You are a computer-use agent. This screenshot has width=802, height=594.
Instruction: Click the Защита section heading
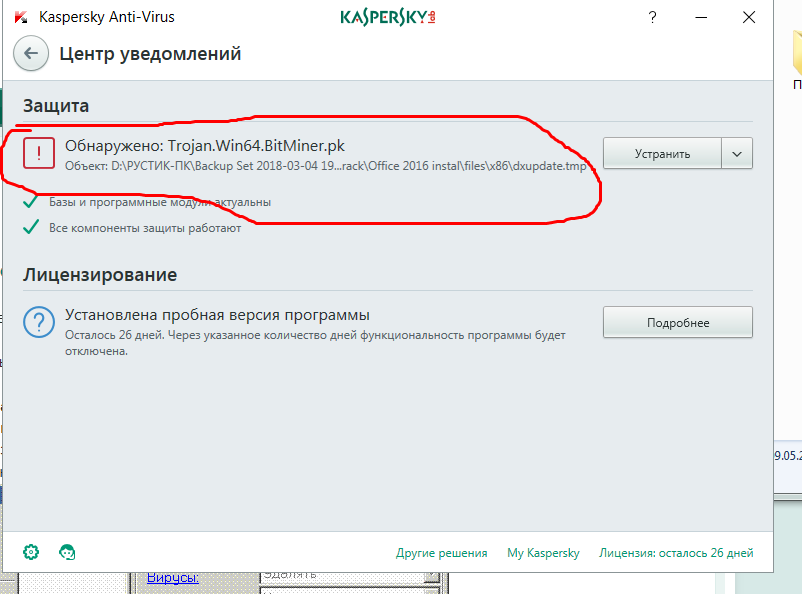click(56, 105)
